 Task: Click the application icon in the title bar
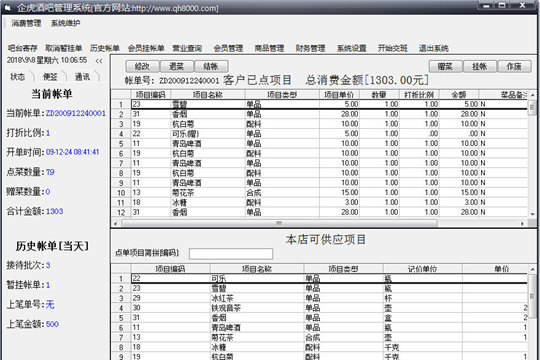[8, 8]
